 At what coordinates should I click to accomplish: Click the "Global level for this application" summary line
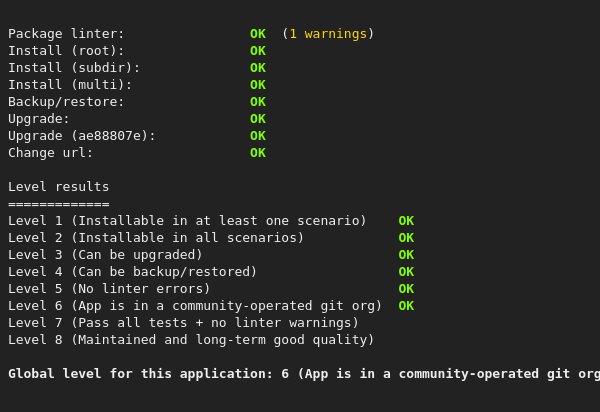point(300,374)
